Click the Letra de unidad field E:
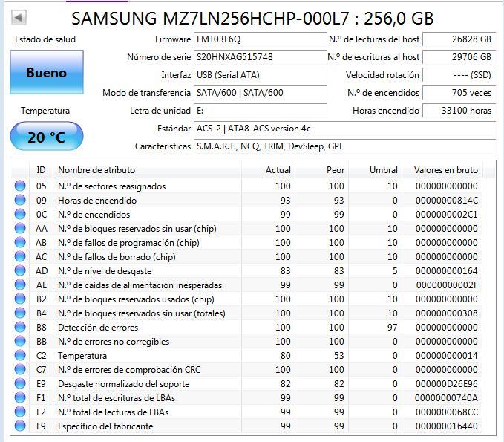Viewport: 504px width, 442px height. pos(260,111)
